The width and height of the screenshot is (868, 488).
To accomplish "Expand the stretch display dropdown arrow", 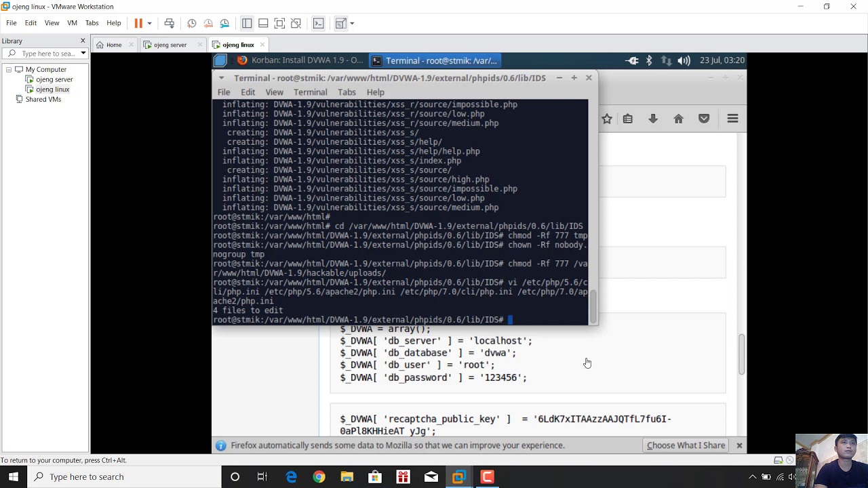I will coord(352,23).
